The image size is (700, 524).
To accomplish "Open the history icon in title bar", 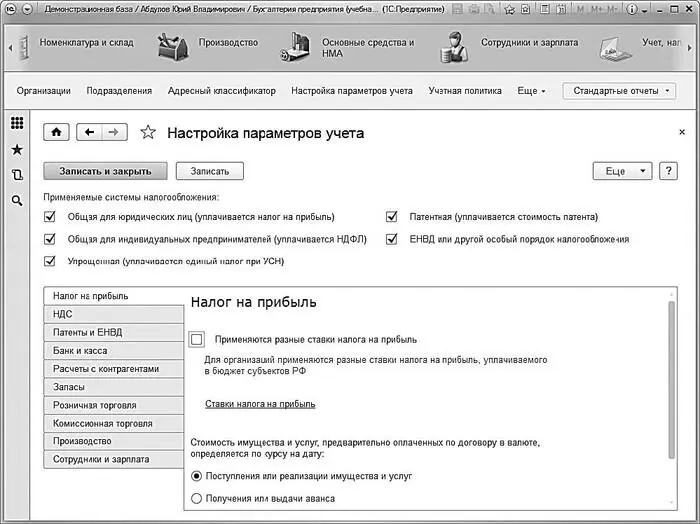I will point(525,9).
